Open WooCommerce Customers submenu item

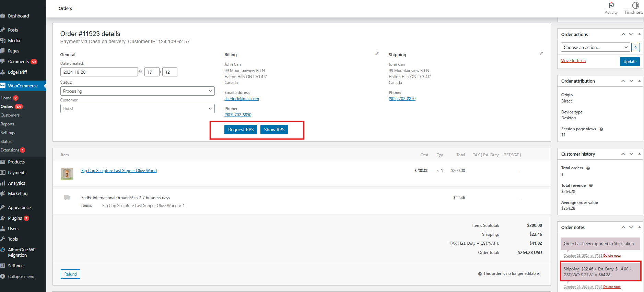point(10,115)
